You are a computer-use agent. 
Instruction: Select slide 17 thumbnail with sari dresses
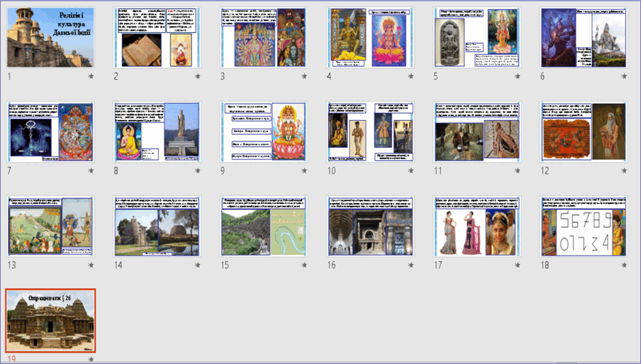[x=477, y=226]
